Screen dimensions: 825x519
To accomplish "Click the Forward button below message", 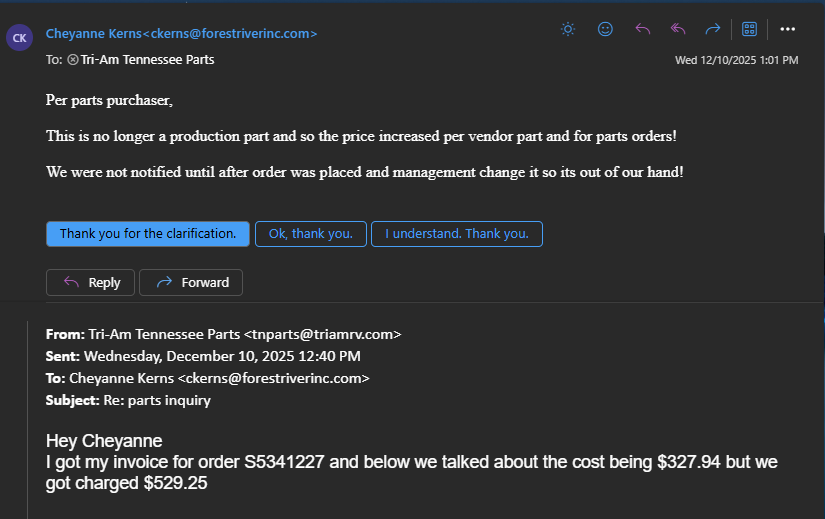I will 191,283.
